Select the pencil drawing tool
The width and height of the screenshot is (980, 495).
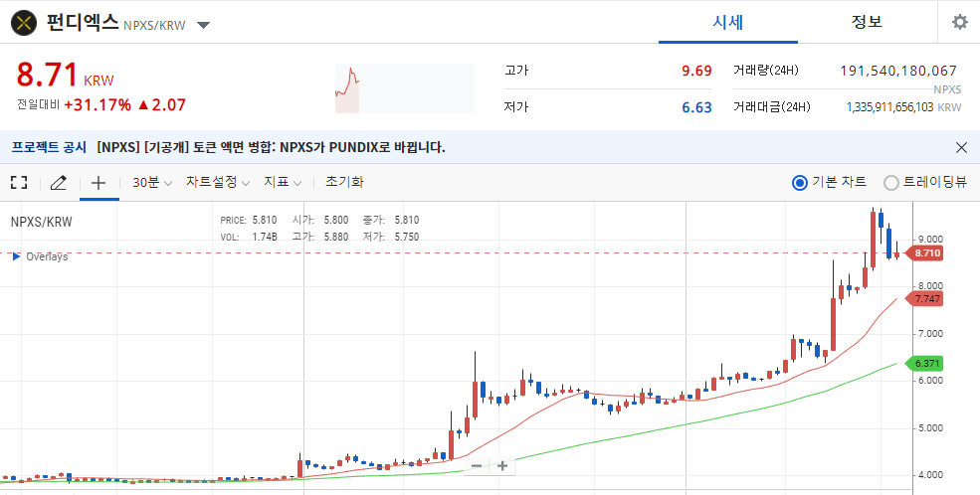(x=58, y=182)
